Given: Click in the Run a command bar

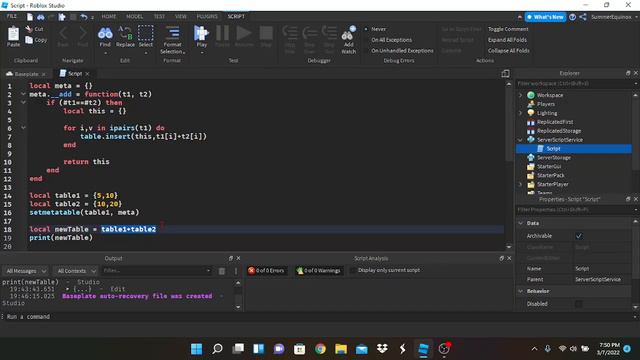Looking at the screenshot, I should pos(318,317).
